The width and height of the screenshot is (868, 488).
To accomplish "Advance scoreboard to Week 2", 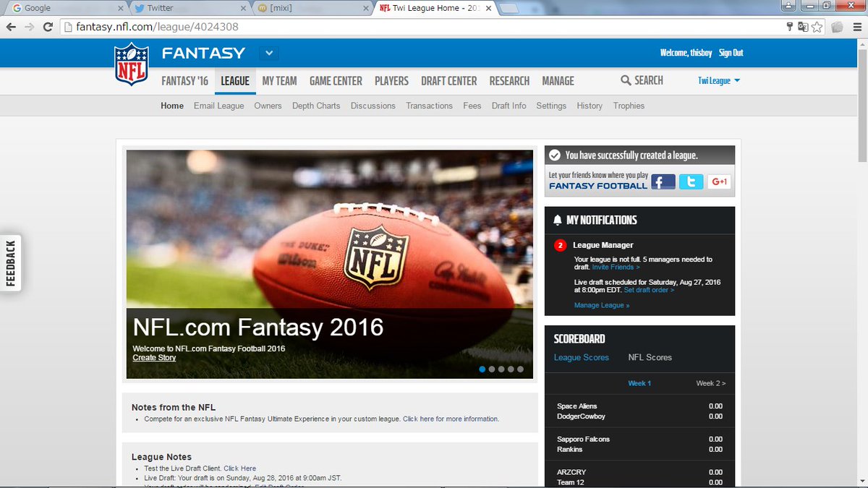I will (x=710, y=383).
